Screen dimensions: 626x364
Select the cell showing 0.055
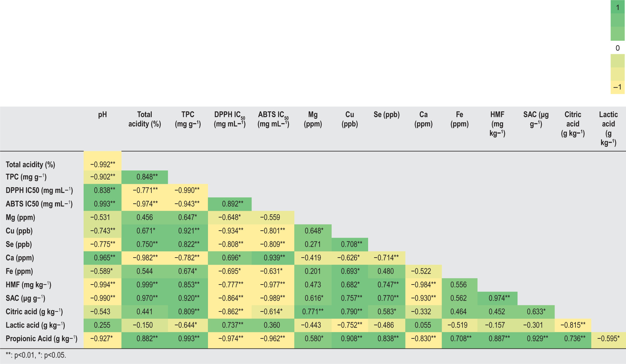pos(423,325)
